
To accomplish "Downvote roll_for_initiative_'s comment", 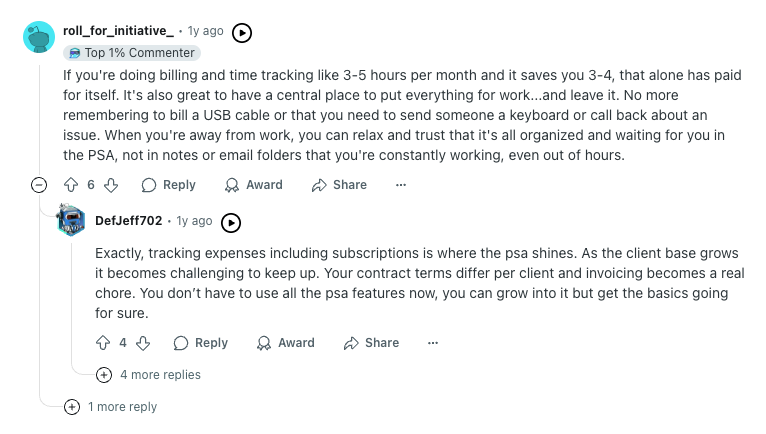I will [111, 185].
